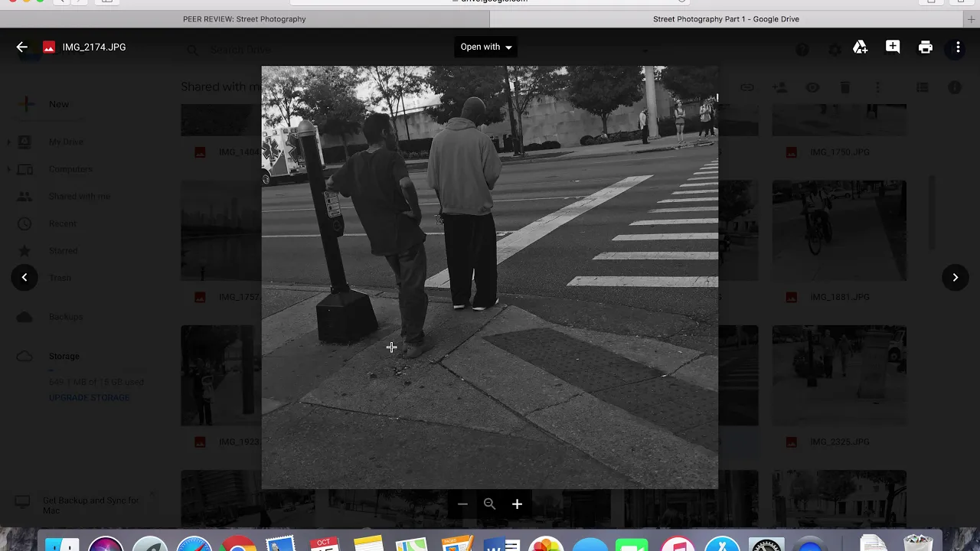980x551 pixels.
Task: Open Microsoft Word from the dock
Action: coord(501,544)
